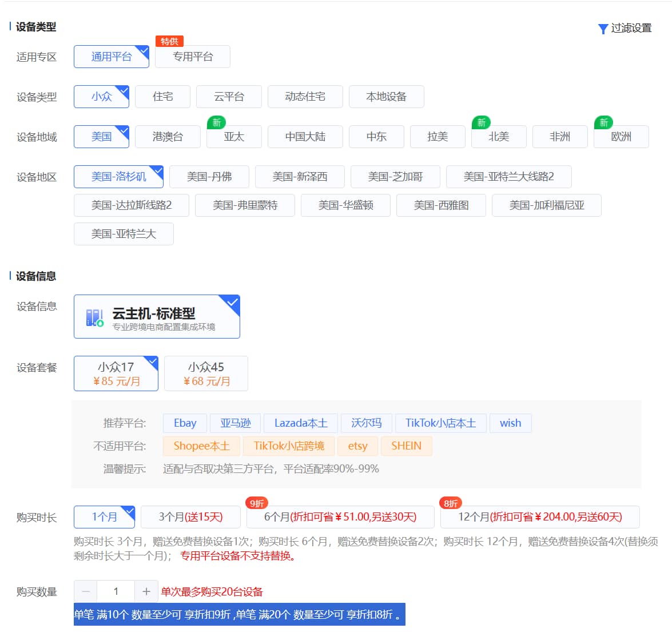Click the Ebay platform tag
The image size is (672, 632).
point(185,423)
